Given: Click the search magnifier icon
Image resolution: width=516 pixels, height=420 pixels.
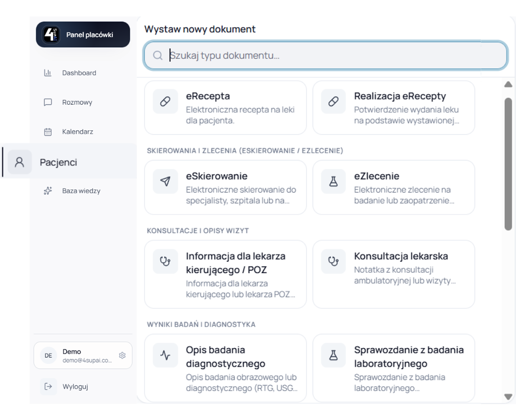Looking at the screenshot, I should tap(158, 55).
